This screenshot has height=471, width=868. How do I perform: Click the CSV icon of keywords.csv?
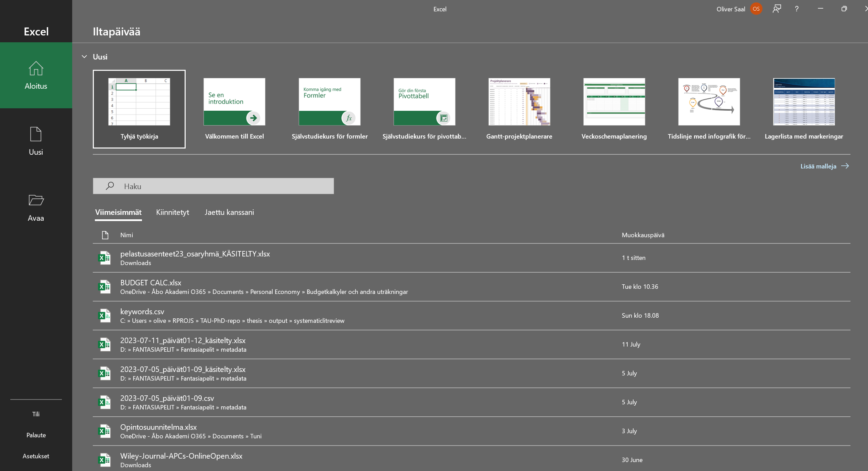[105, 316]
